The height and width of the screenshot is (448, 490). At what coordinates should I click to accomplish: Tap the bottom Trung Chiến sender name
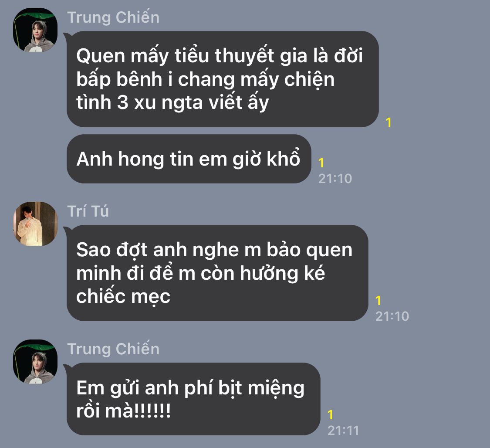[x=113, y=349]
